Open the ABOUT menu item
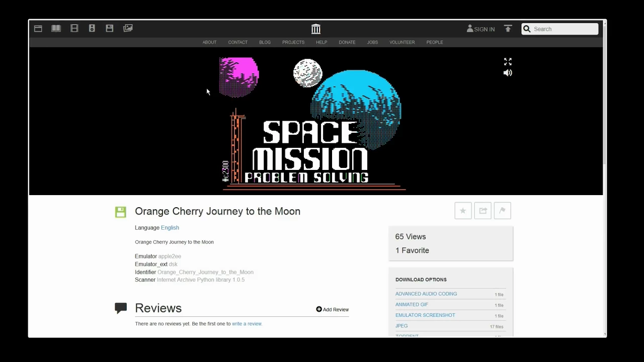The height and width of the screenshot is (362, 644). 209,42
